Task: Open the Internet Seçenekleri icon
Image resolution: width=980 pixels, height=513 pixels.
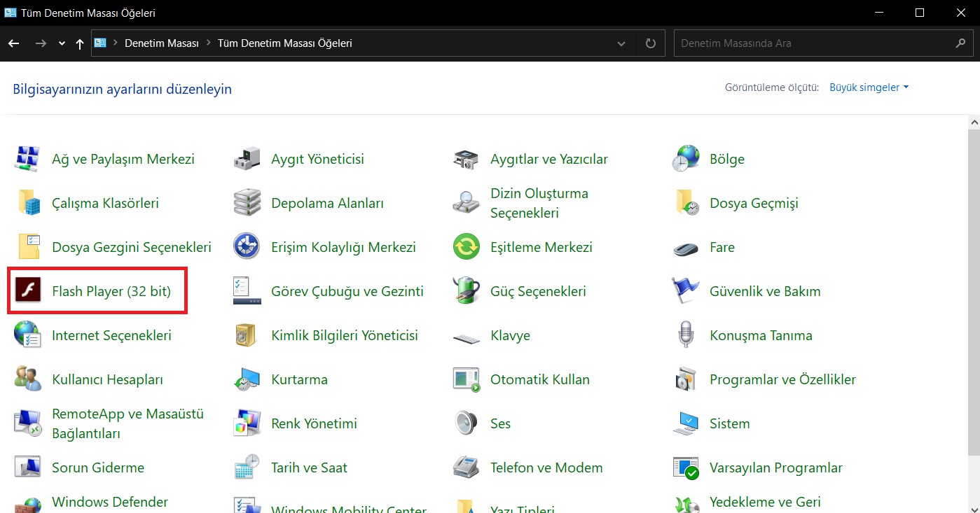Action: pos(28,335)
